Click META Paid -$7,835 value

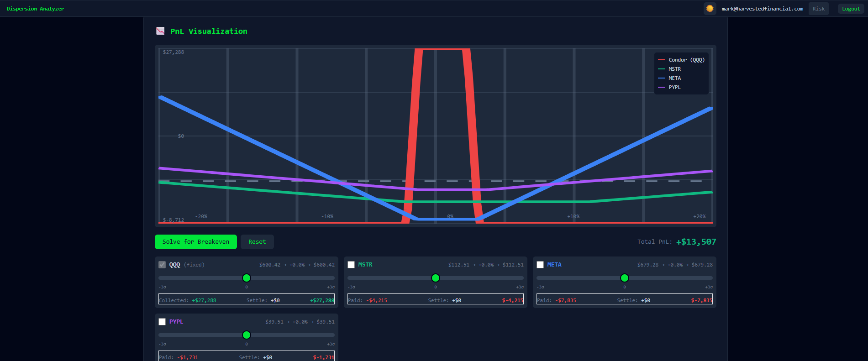(566, 300)
